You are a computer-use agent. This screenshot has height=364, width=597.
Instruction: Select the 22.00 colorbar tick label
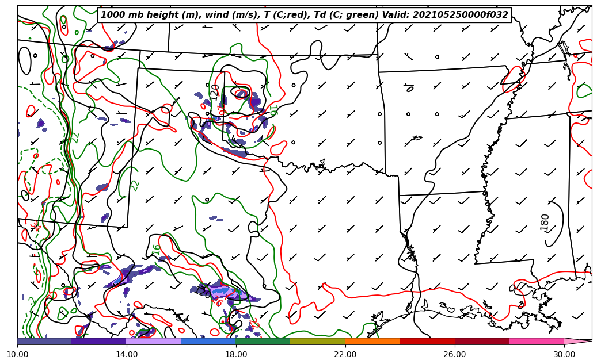(345, 354)
